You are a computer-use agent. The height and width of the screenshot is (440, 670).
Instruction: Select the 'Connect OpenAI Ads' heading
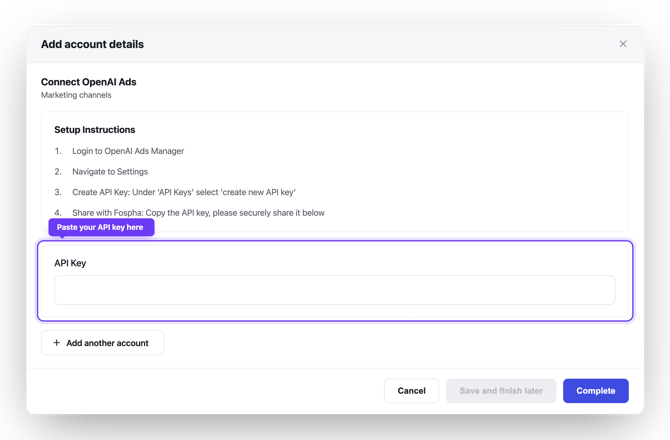[x=88, y=82]
